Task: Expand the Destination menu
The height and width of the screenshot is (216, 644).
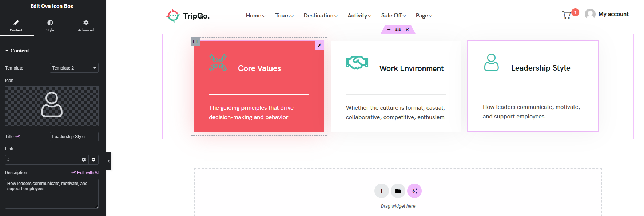Action: 321,16
